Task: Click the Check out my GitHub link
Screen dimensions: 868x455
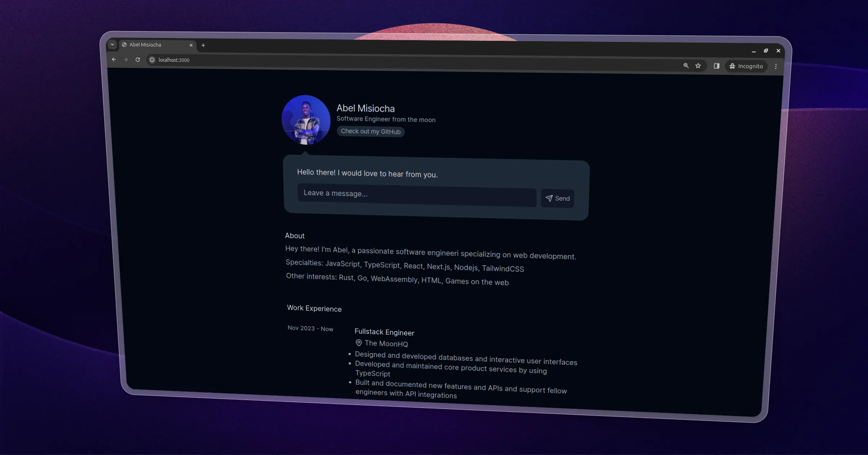Action: tap(371, 132)
